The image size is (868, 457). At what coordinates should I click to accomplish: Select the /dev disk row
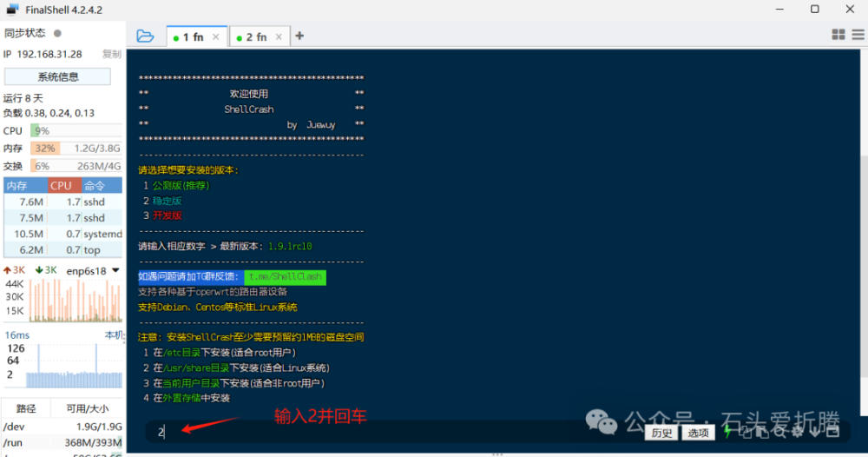62,427
